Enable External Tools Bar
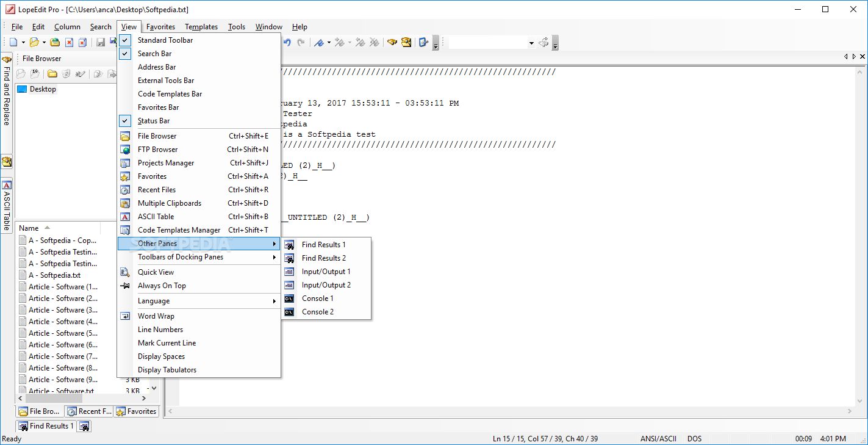Screen dimensions: 868x445 coord(199,81)
